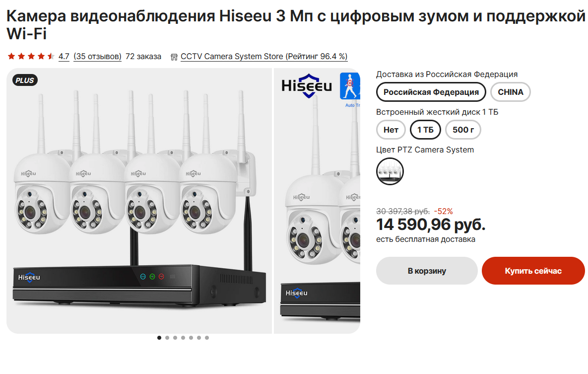Viewport: 588px width, 374px height.
Task: Go to the second carousel dot
Action: [x=167, y=338]
